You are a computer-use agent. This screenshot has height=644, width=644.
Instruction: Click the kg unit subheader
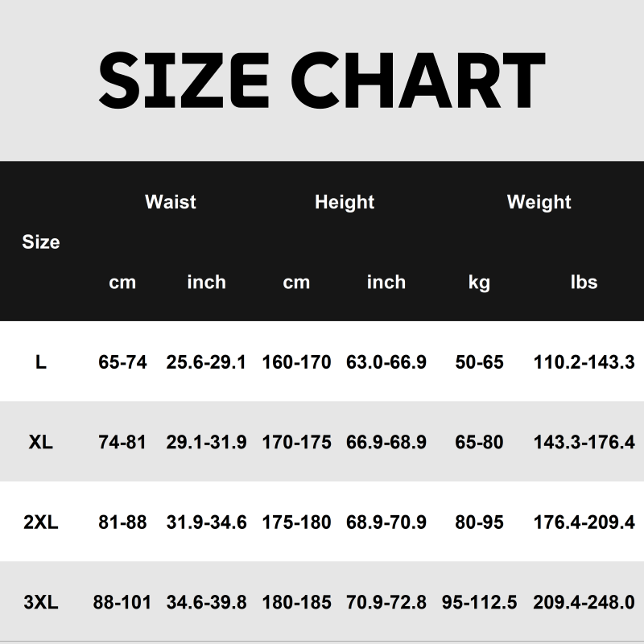pos(479,283)
